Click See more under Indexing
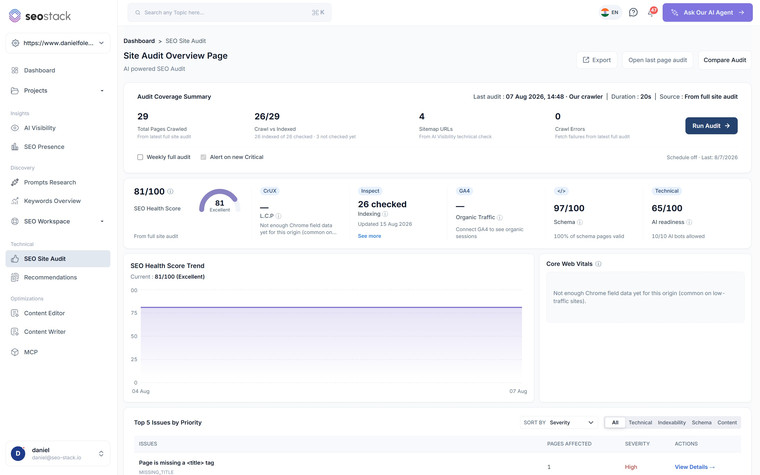The image size is (760, 475). [369, 236]
